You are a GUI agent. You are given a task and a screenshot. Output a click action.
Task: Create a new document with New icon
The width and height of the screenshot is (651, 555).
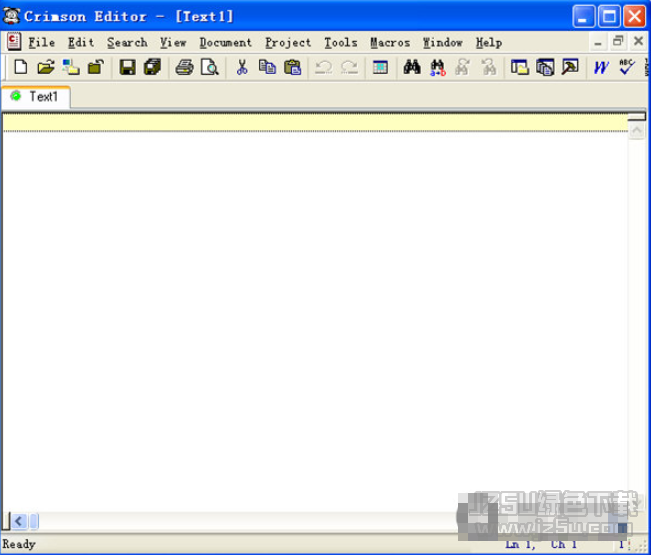click(x=21, y=67)
